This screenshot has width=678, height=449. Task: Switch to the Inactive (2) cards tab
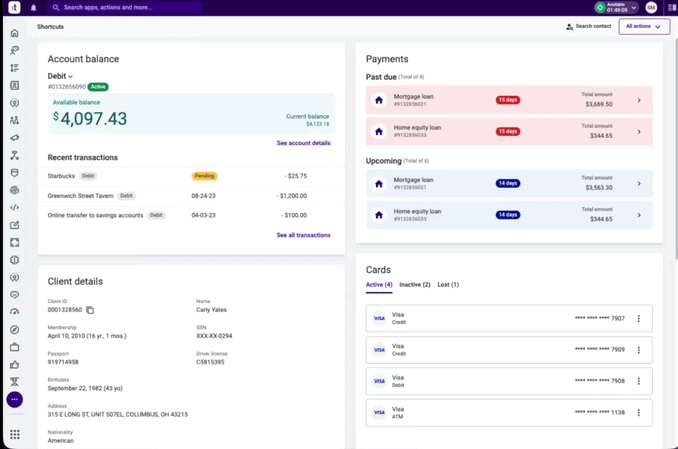415,285
